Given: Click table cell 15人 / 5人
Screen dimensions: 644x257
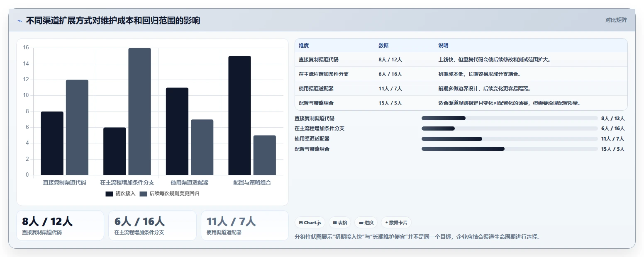Looking at the screenshot, I should 390,103.
